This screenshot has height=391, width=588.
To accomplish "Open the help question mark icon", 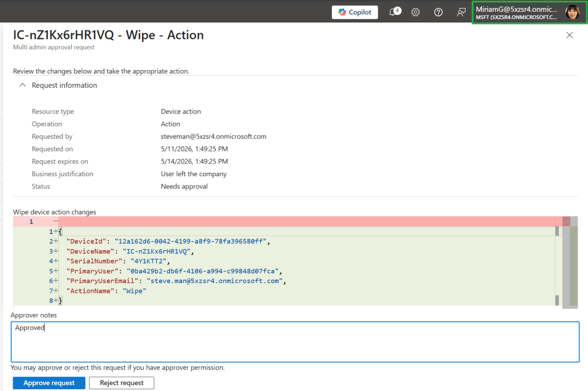I will click(438, 13).
